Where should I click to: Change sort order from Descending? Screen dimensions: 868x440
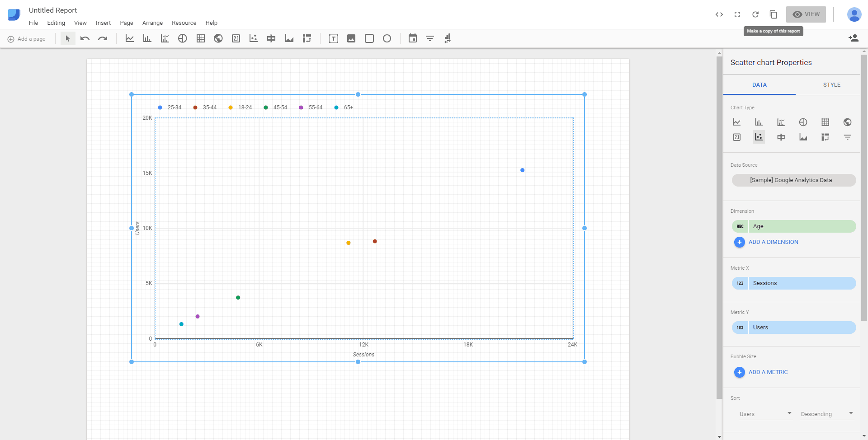[827, 414]
